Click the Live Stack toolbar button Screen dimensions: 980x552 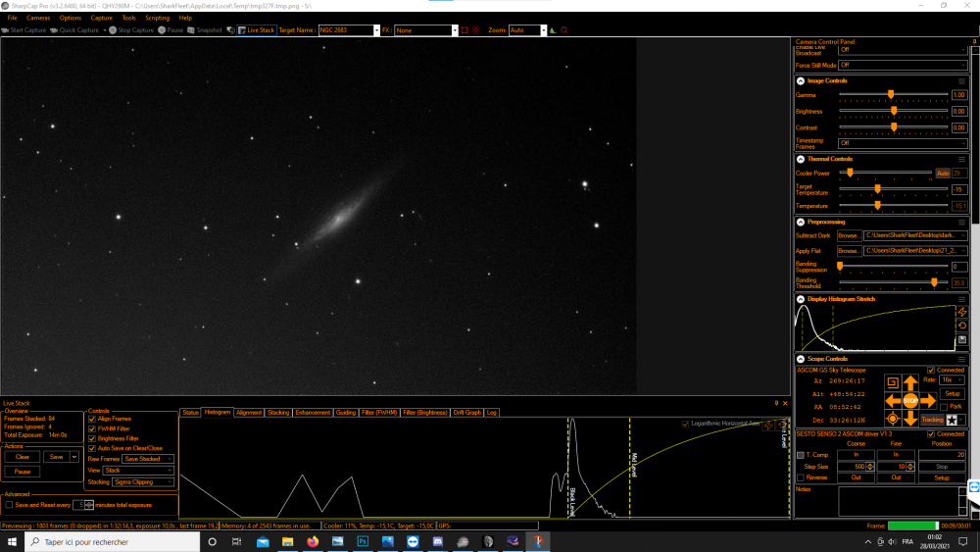257,30
